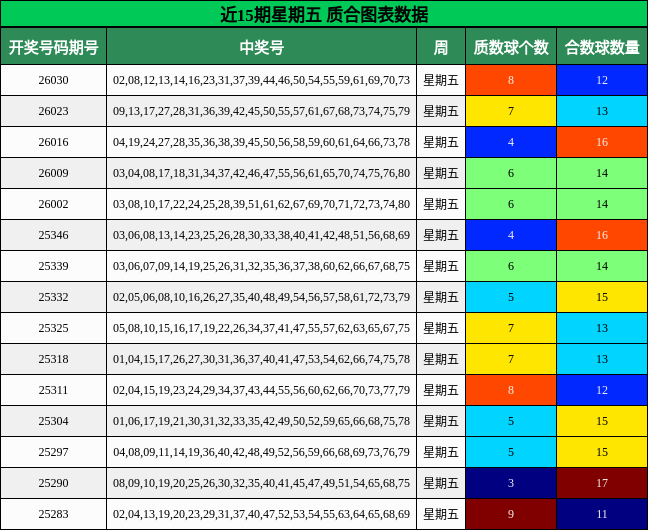Click composite count 17 for issue 25290
The width and height of the screenshot is (648, 530).
coord(602,483)
